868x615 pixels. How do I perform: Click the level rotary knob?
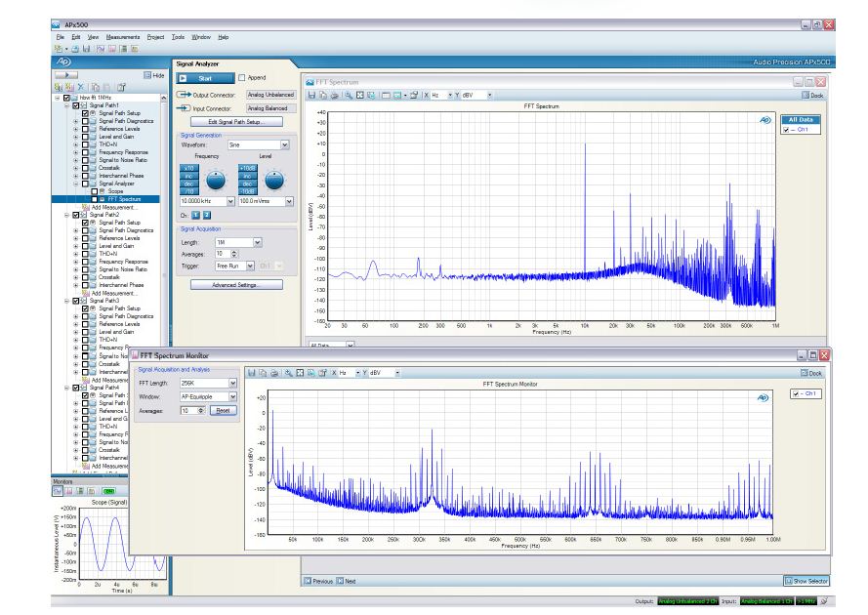tap(274, 180)
